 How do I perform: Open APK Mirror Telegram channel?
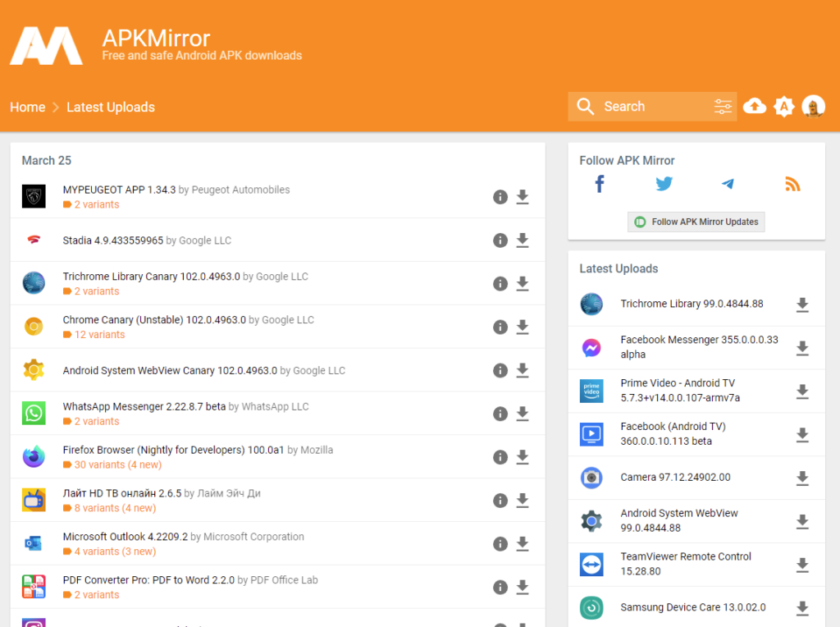pyautogui.click(x=728, y=184)
